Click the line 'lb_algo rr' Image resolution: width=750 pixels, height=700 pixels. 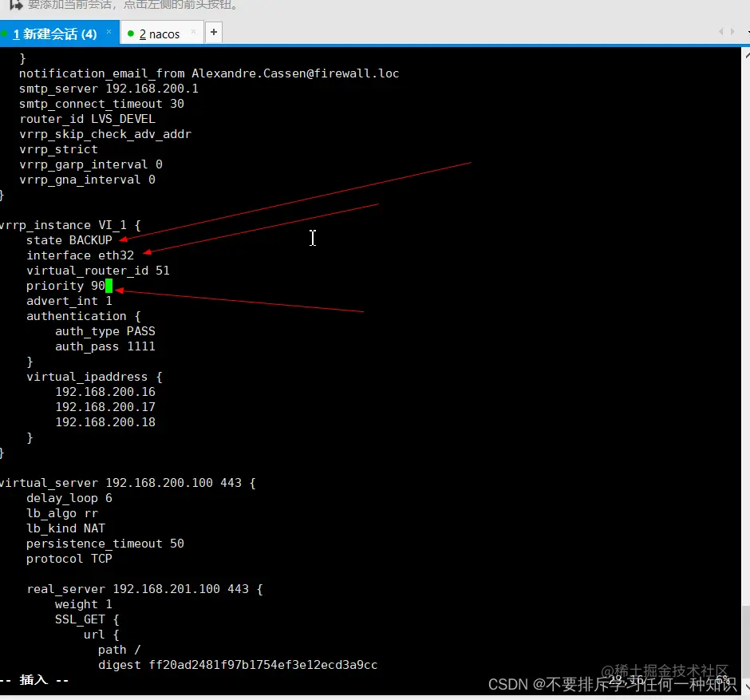click(x=62, y=513)
